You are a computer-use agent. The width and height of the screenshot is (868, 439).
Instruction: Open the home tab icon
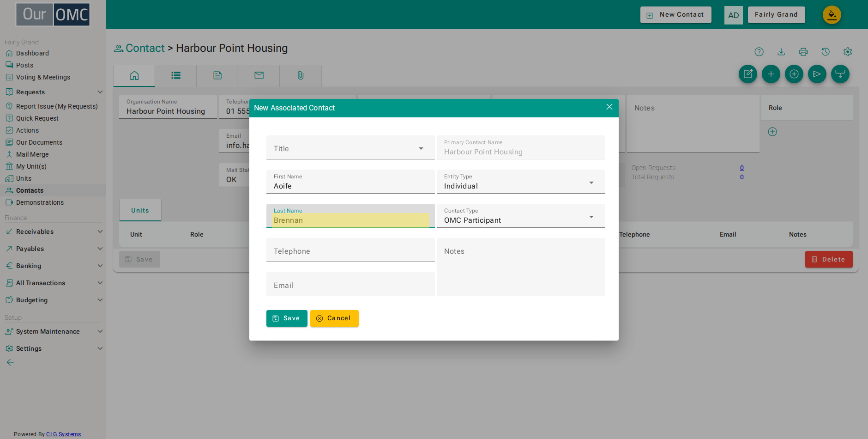[134, 75]
